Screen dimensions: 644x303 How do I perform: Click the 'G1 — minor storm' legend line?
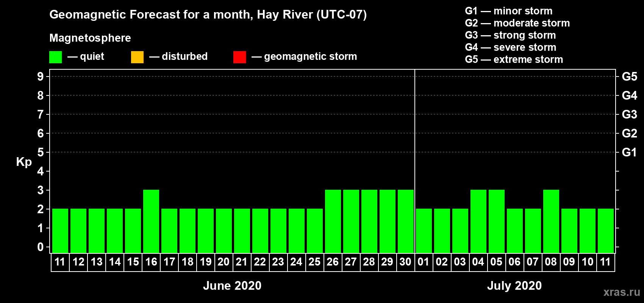(x=509, y=11)
